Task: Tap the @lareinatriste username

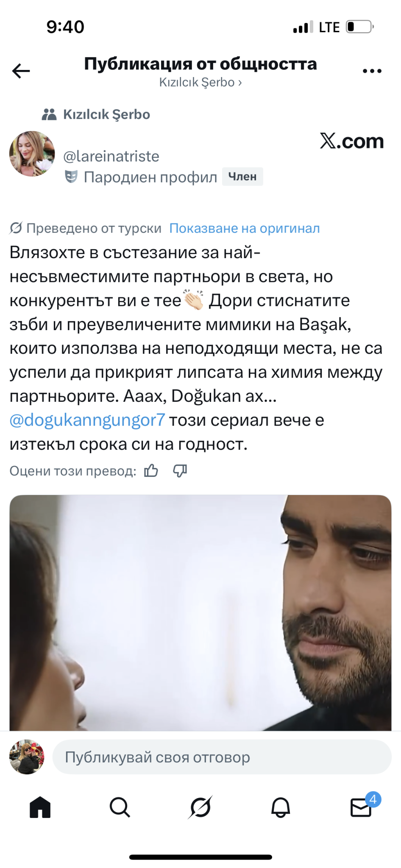Action: [x=111, y=156]
